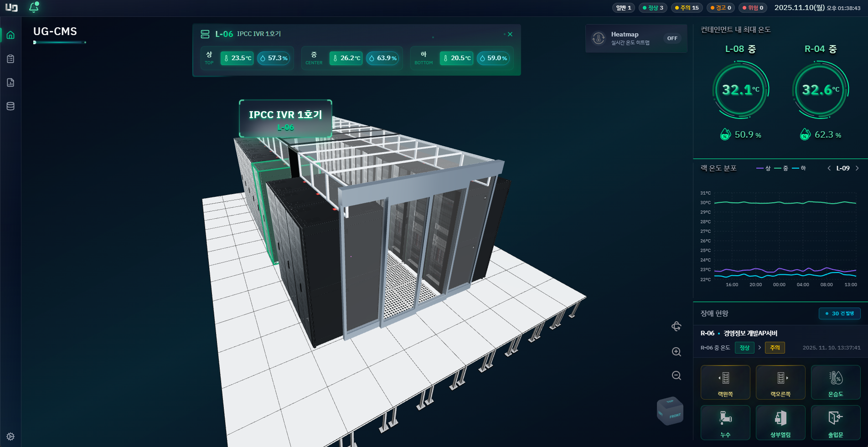Screen dimensions: 868x447
Task: Click the L-06 status bar under UG-CMS
Action: (x=59, y=42)
